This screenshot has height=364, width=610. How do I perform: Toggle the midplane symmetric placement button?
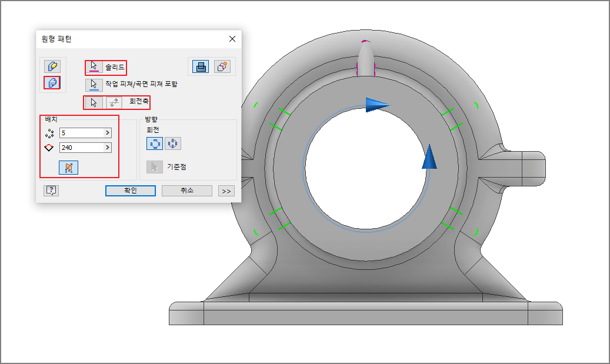68,168
